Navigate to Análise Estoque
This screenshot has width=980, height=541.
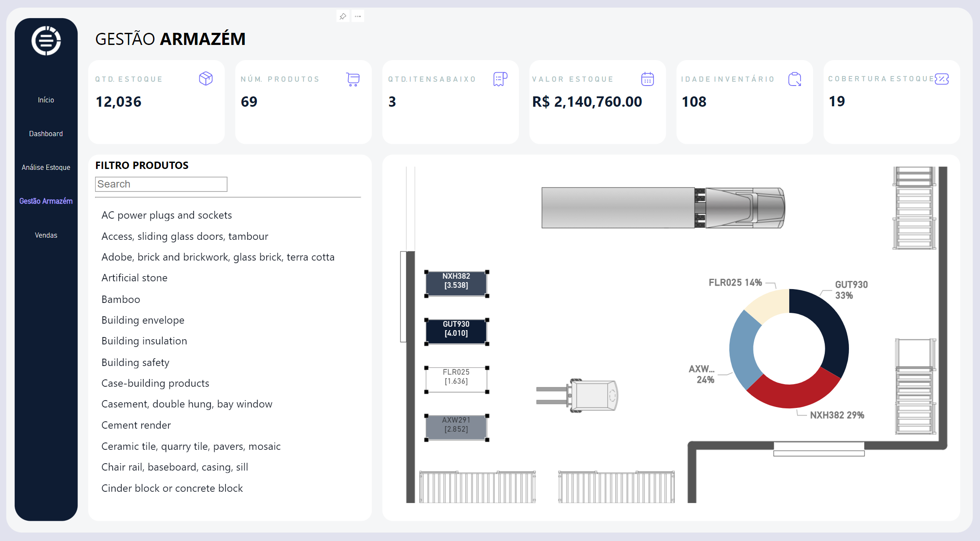coord(46,167)
